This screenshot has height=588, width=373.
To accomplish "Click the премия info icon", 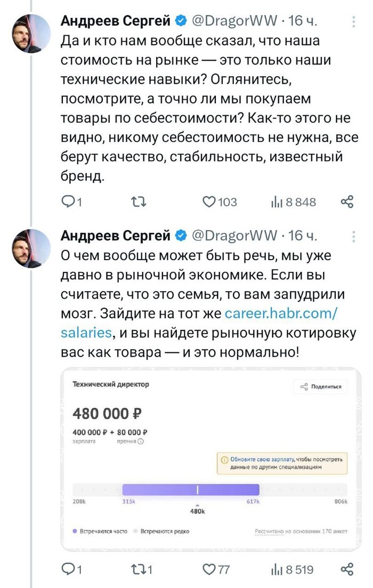I will coord(141,441).
